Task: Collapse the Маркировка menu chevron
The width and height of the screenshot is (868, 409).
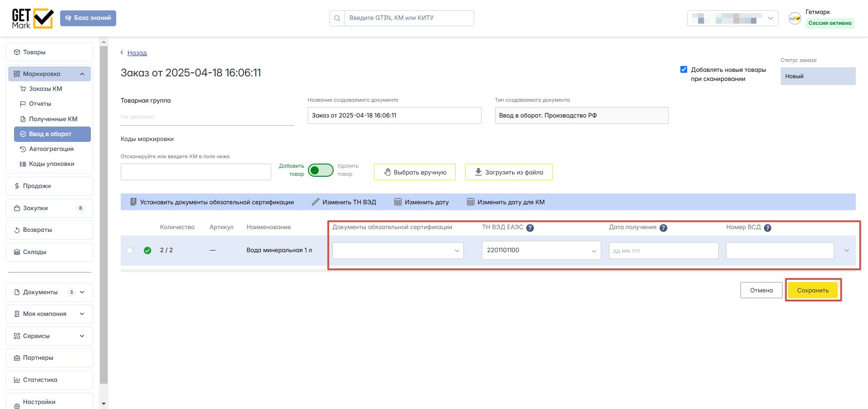Action: (82, 74)
